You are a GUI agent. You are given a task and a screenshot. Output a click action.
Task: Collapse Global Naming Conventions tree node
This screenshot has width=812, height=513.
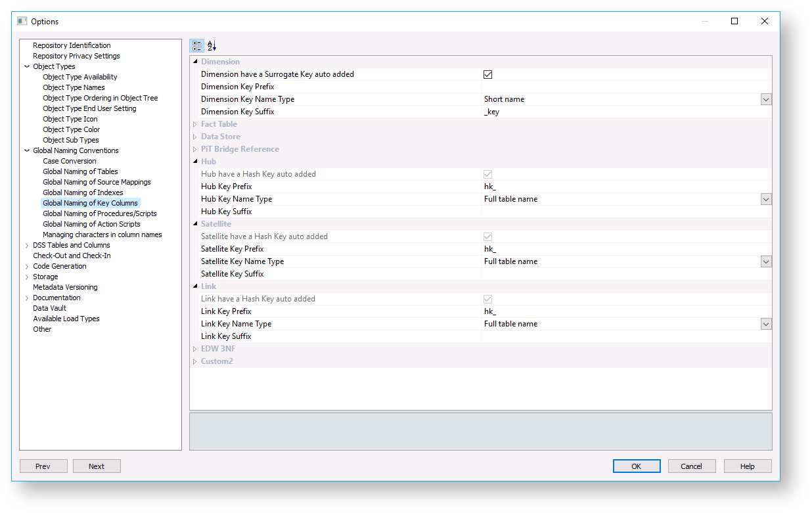click(27, 150)
